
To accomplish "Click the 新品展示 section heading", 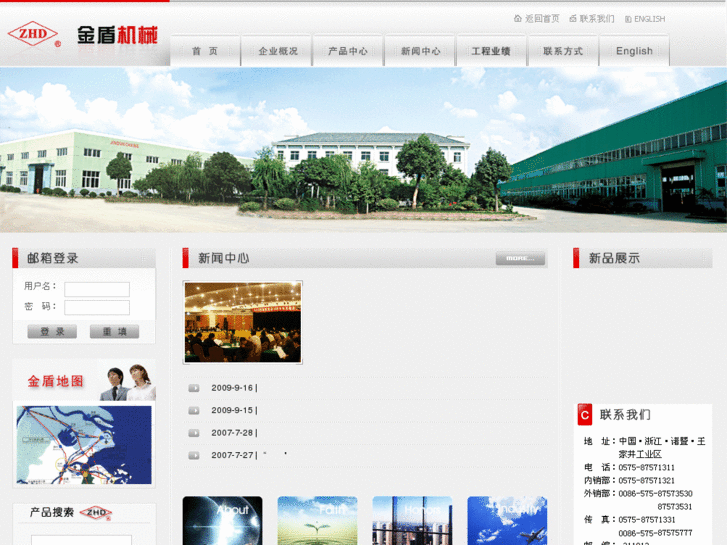I will [614, 258].
